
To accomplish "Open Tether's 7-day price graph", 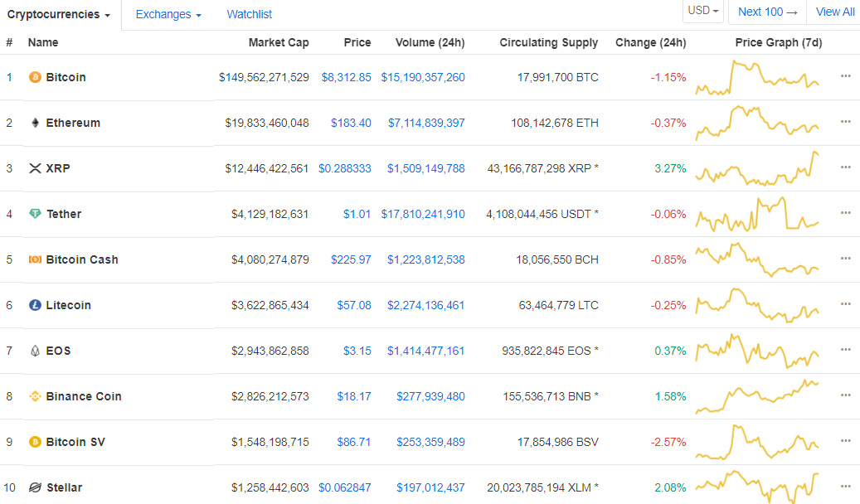I will point(757,214).
